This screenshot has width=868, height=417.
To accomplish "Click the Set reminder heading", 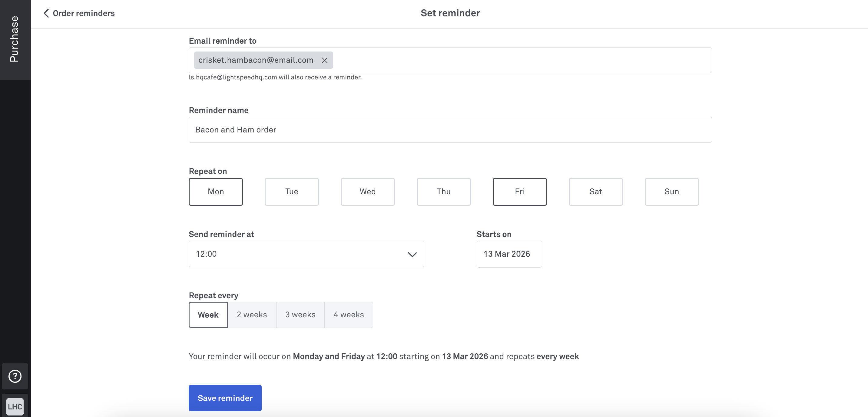I will click(x=450, y=13).
